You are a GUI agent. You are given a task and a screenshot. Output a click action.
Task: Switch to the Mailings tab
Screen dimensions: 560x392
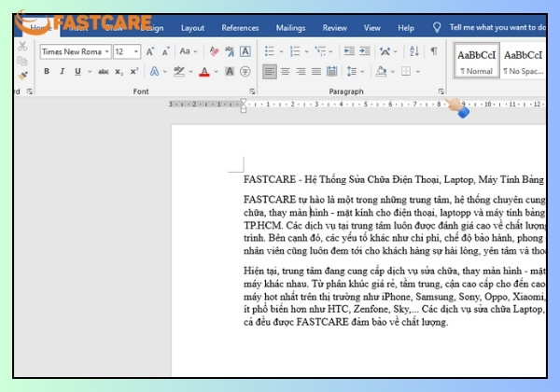290,28
